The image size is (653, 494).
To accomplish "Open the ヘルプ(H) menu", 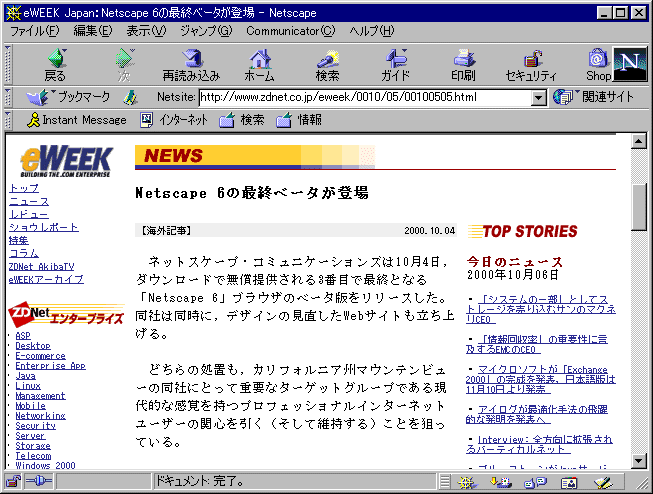I will click(371, 31).
